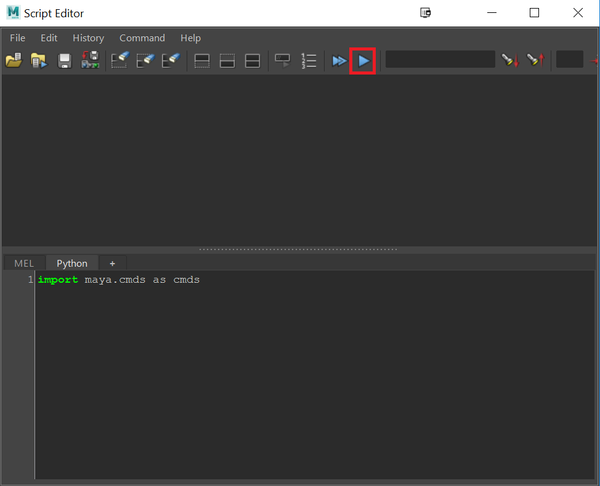Click the go to line number field
This screenshot has width=600, height=486.
pyautogui.click(x=569, y=60)
